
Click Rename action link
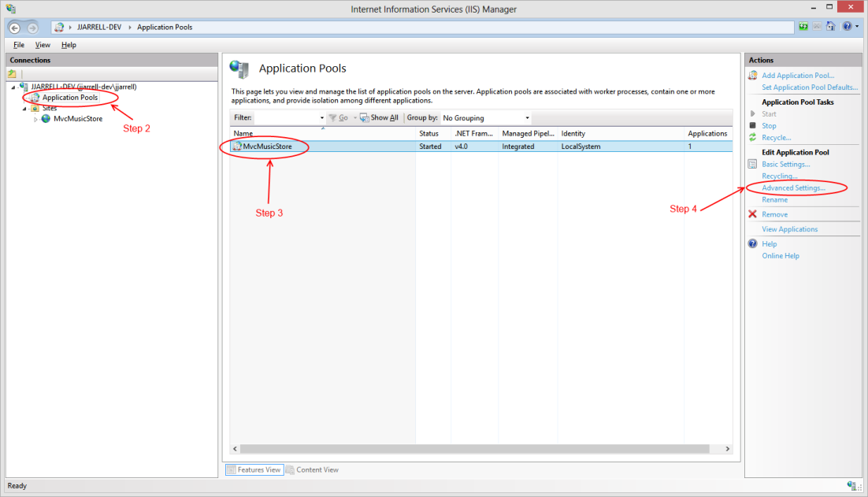coord(774,200)
